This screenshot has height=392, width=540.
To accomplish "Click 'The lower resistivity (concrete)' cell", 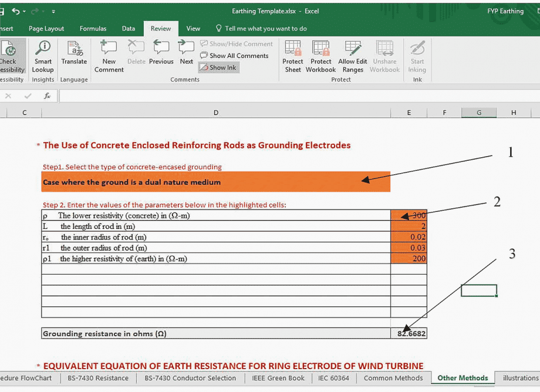I will coord(216,215).
